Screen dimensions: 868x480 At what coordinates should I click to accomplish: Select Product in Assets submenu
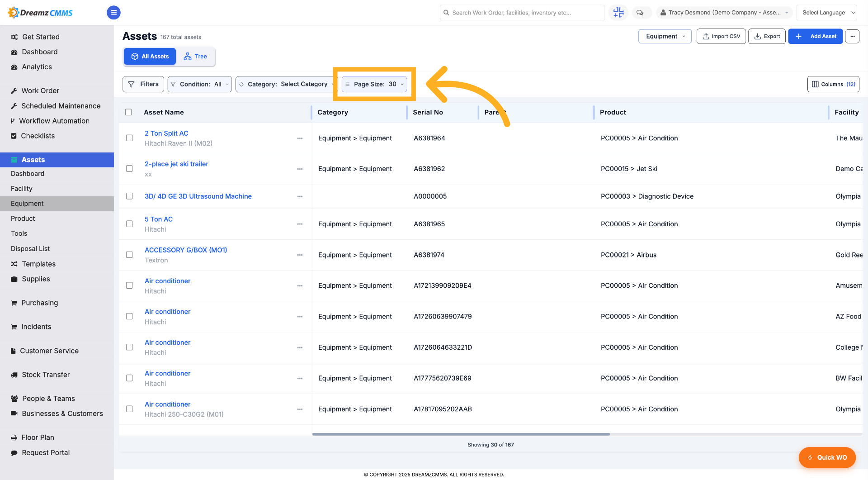23,219
